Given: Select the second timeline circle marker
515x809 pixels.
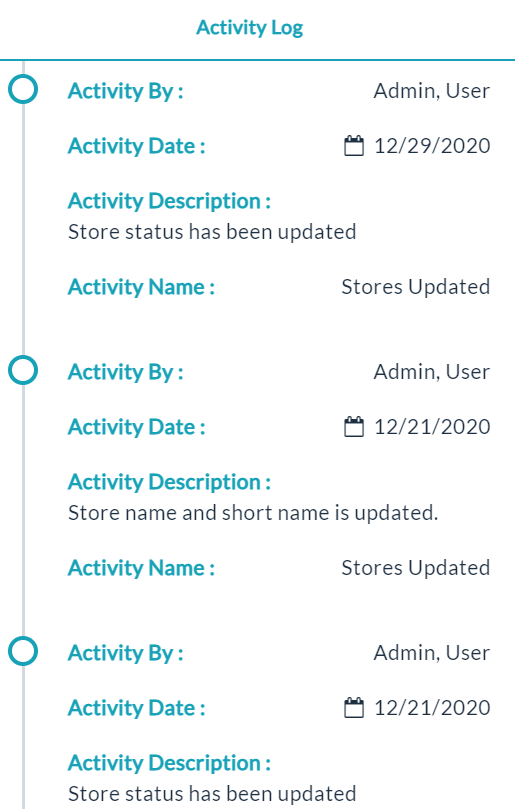Looking at the screenshot, I should pyautogui.click(x=23, y=370).
